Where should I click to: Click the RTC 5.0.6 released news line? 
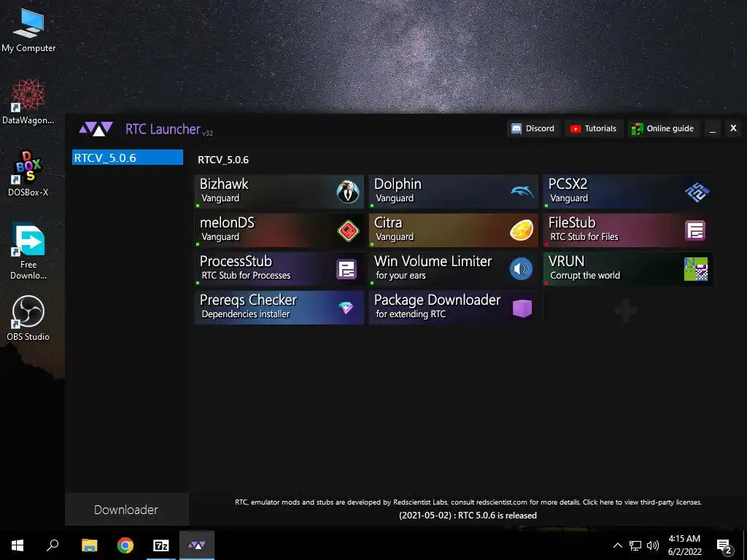click(468, 516)
